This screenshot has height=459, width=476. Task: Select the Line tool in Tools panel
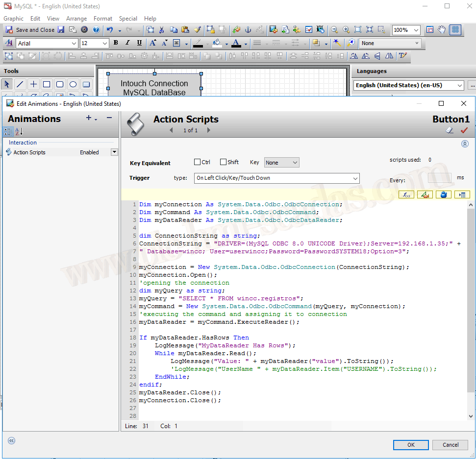click(20, 84)
